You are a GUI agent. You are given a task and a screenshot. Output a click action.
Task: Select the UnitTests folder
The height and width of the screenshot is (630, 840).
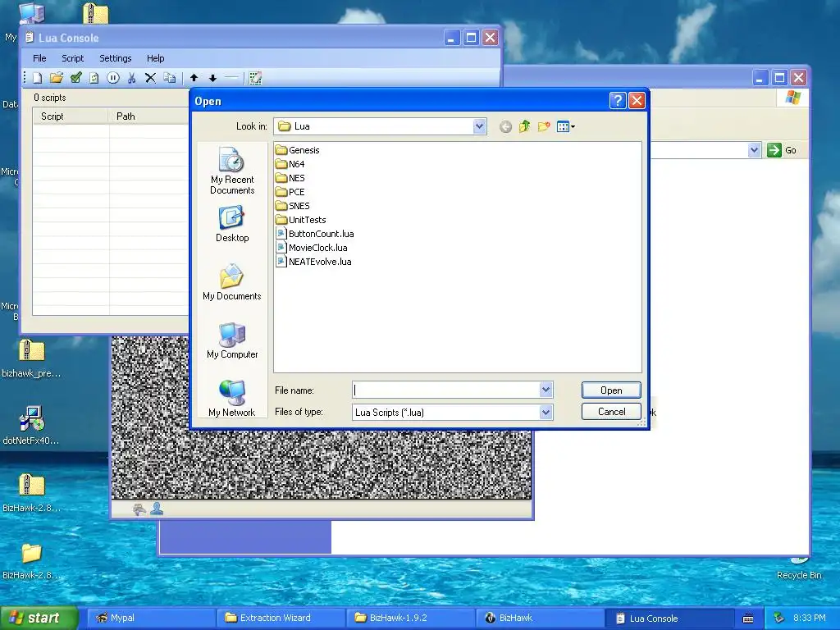click(x=300, y=220)
